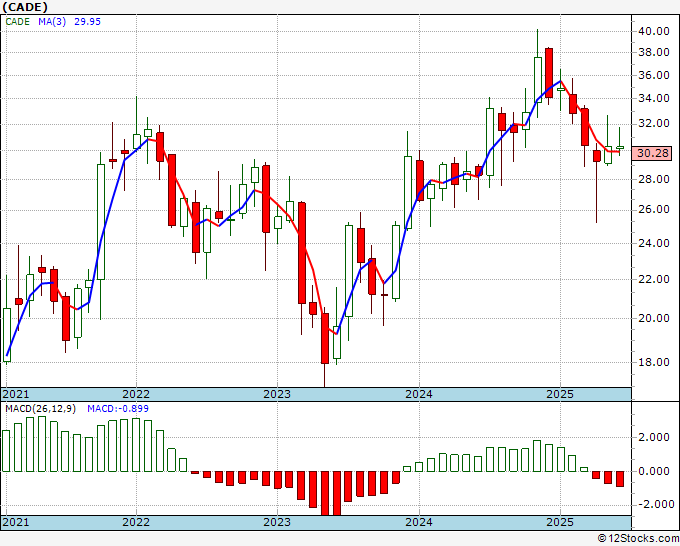Image resolution: width=680 pixels, height=546 pixels.
Task: Click the 26.00 price axis label
Action: (654, 209)
